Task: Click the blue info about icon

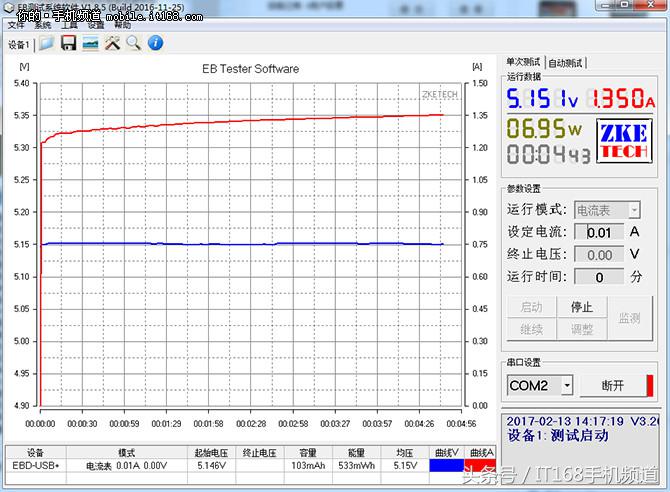Action: click(155, 43)
